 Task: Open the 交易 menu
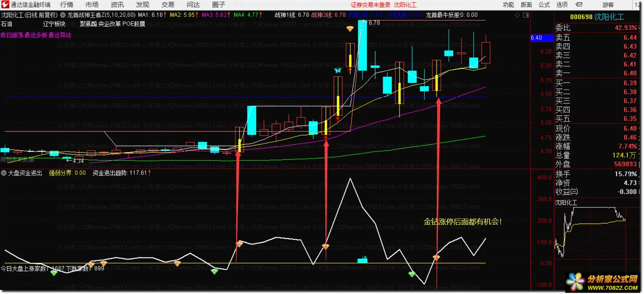click(168, 4)
